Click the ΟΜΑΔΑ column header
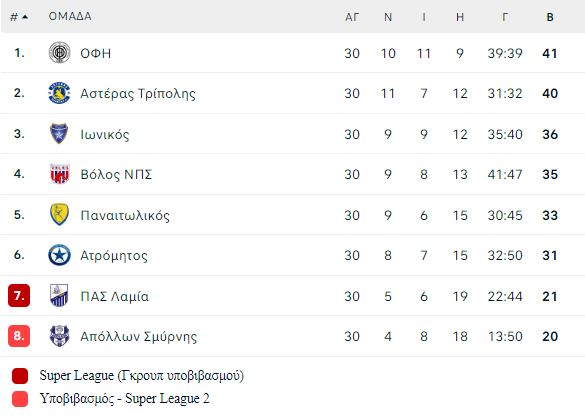The height and width of the screenshot is (416, 585). pyautogui.click(x=70, y=16)
